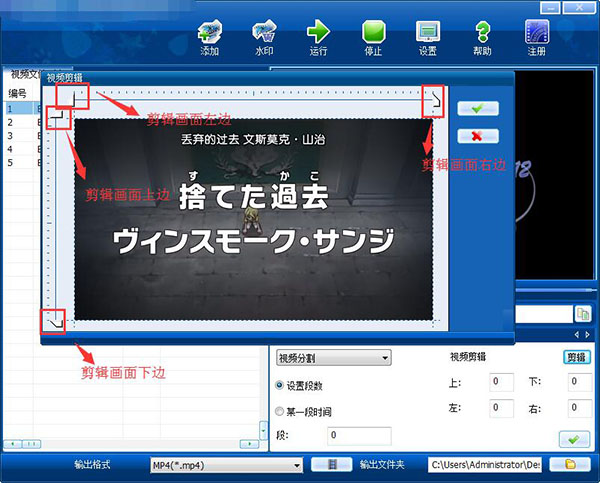Select the 某一段时间 radio button
The height and width of the screenshot is (483, 600).
(x=280, y=411)
